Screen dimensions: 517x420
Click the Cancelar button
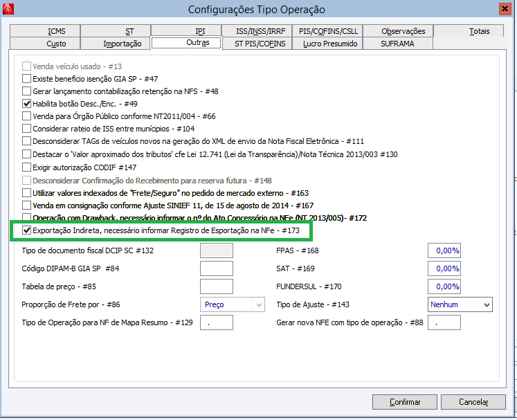tap(473, 402)
